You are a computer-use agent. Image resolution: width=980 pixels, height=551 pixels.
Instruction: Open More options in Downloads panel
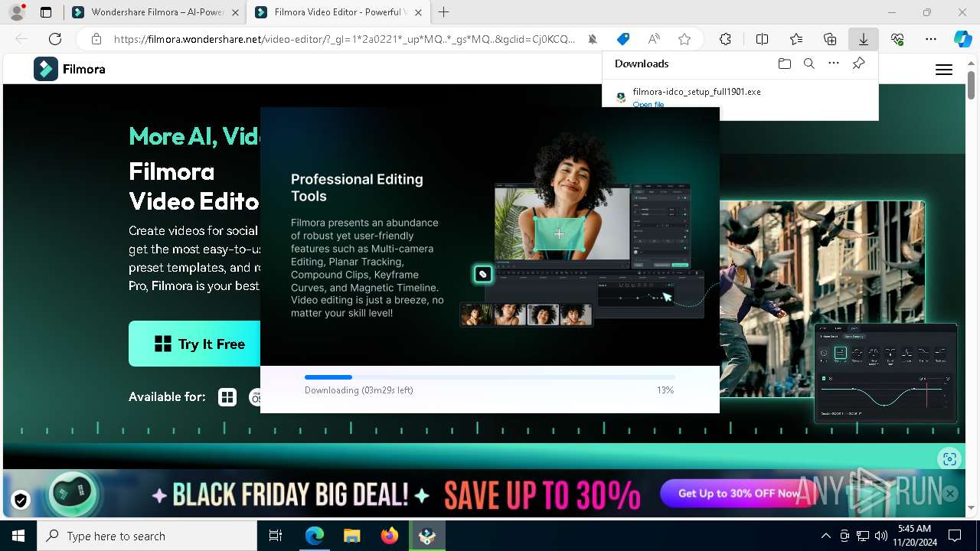(x=834, y=64)
